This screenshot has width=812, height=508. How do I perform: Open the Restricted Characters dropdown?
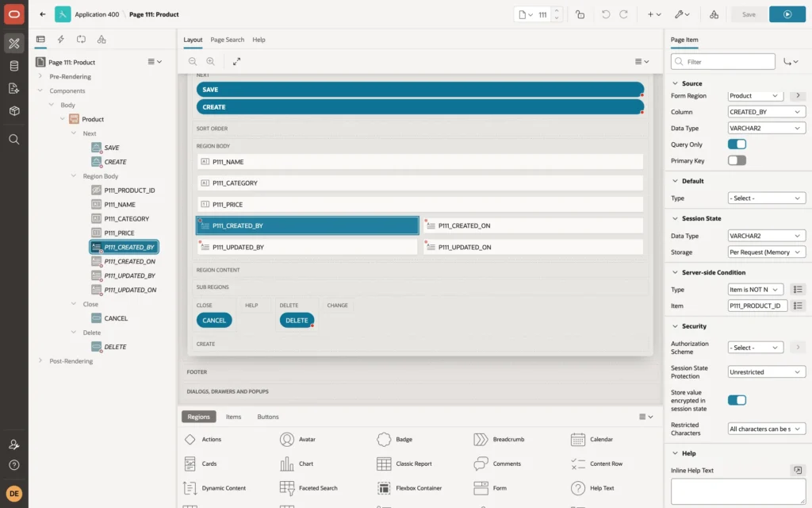pyautogui.click(x=767, y=429)
